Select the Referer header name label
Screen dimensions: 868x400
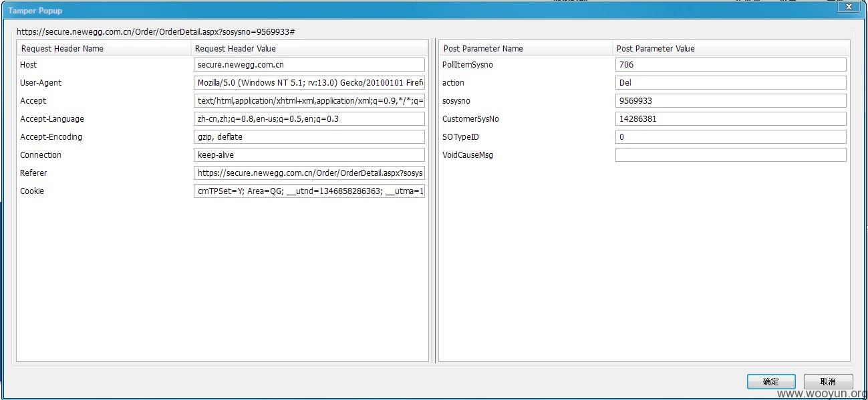click(x=33, y=173)
